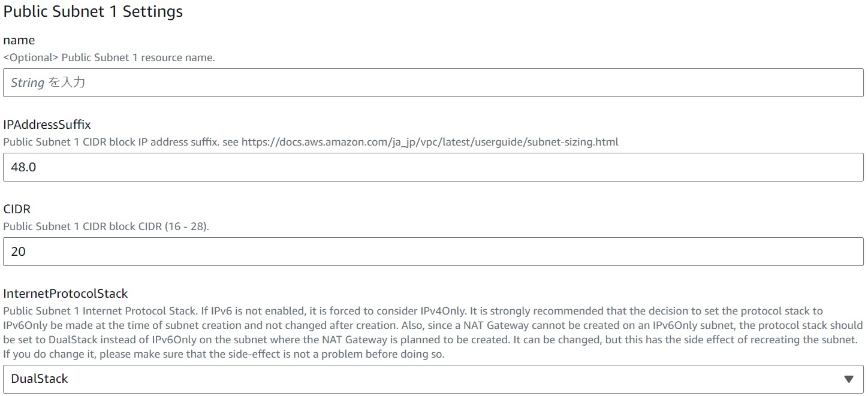Click the 'String を入力' placeholder text

[x=48, y=83]
